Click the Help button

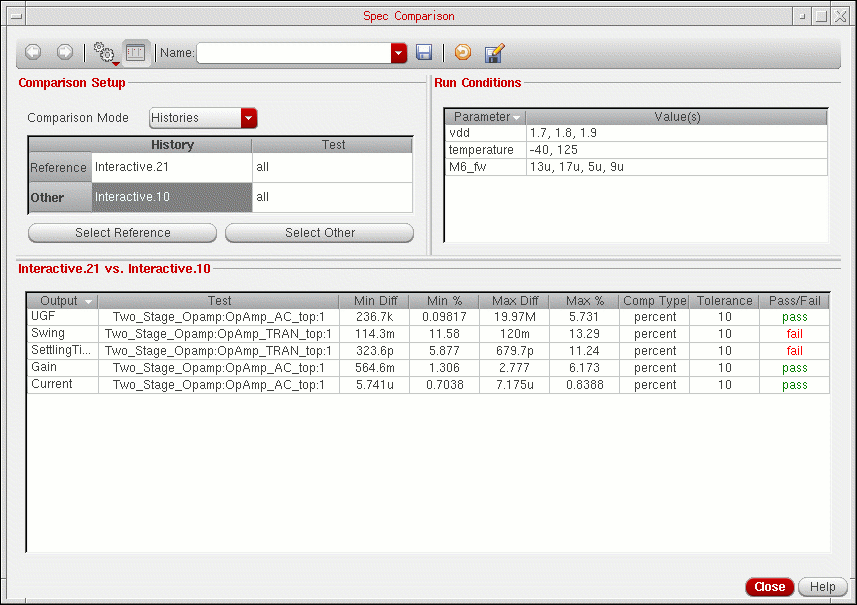822,587
